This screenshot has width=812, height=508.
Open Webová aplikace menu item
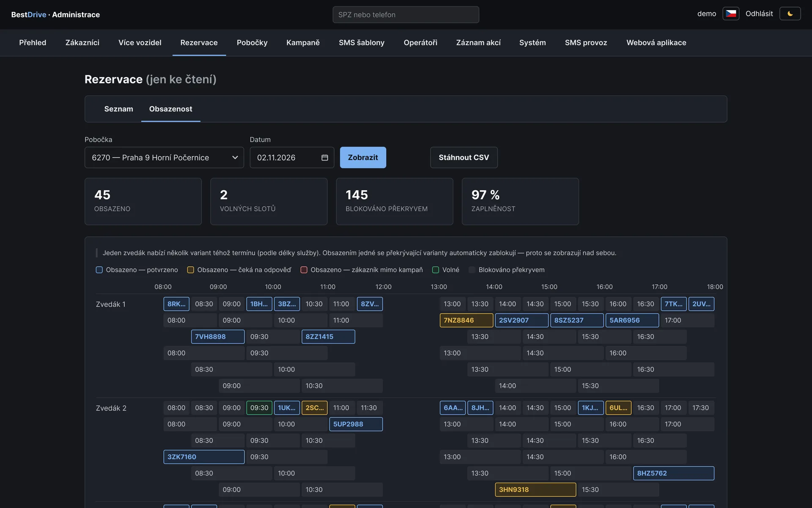pos(656,43)
